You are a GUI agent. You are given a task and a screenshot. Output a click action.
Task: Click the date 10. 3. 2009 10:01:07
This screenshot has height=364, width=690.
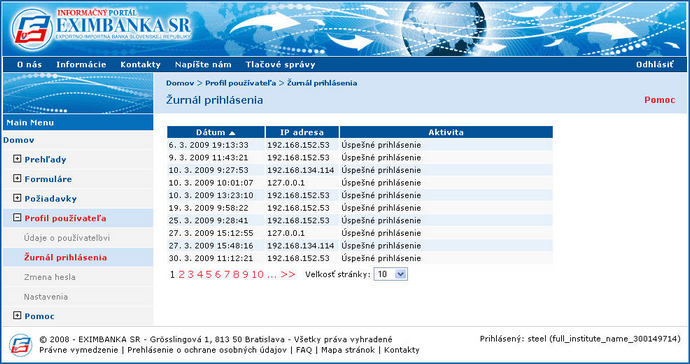click(211, 183)
